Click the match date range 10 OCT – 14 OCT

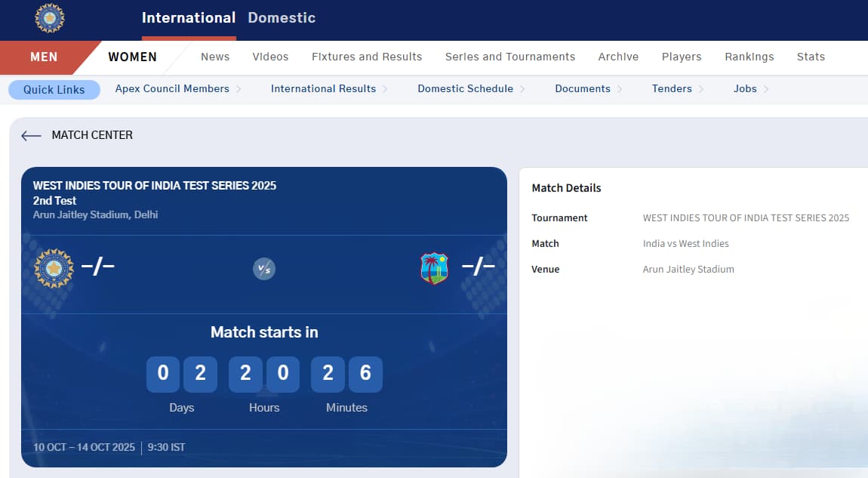[x=84, y=447]
